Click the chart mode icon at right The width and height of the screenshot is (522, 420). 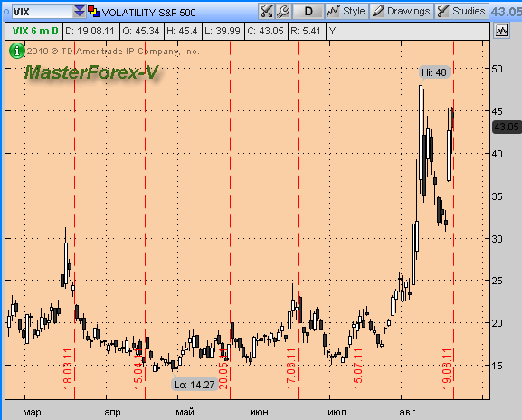tap(501, 31)
